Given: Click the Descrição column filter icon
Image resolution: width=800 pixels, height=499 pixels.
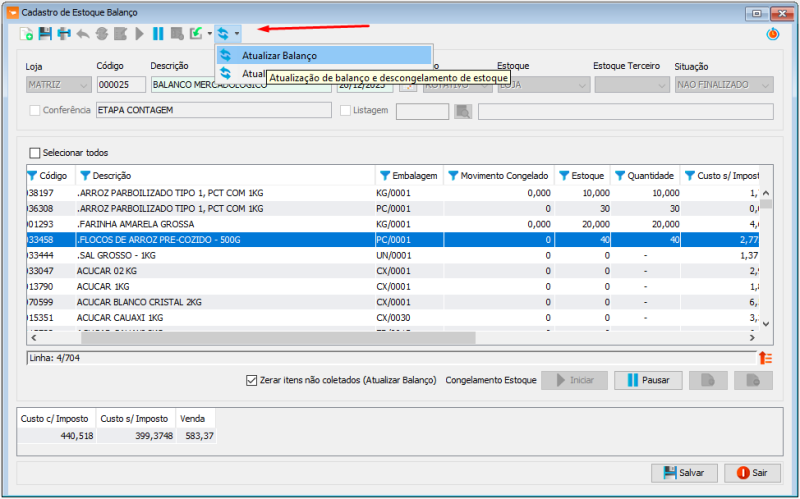Looking at the screenshot, I should [x=85, y=176].
